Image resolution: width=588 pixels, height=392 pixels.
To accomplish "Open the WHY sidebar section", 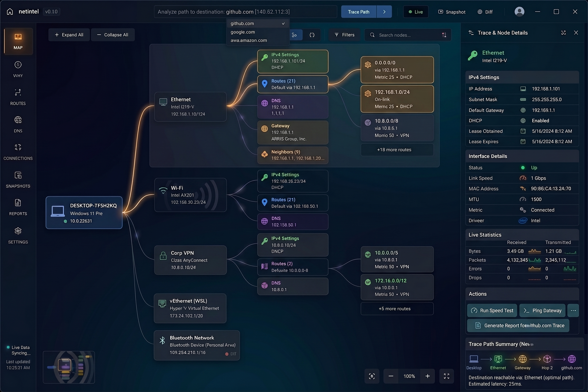I will click(18, 69).
